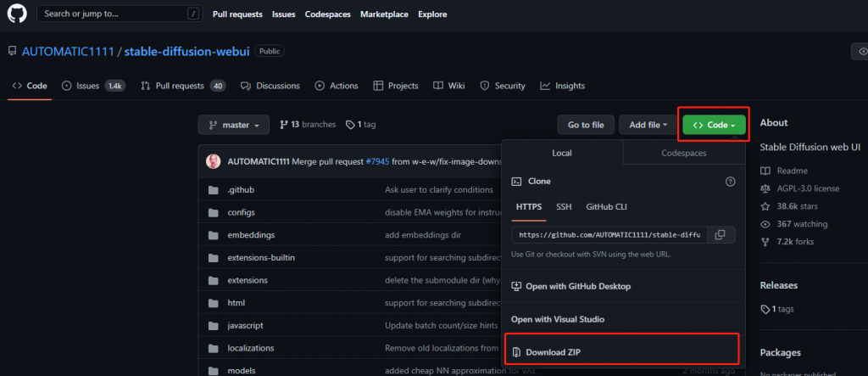868x376 pixels.
Task: Select the SSH clone option
Action: [564, 207]
